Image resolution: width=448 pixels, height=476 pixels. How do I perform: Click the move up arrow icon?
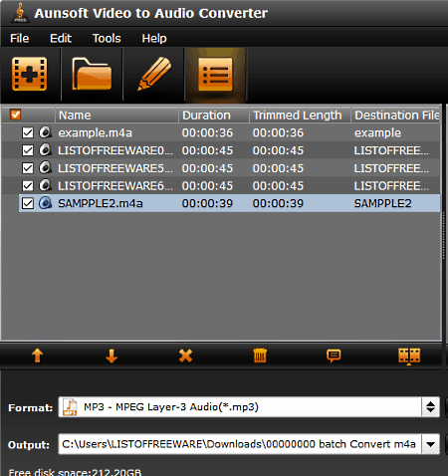(x=37, y=356)
